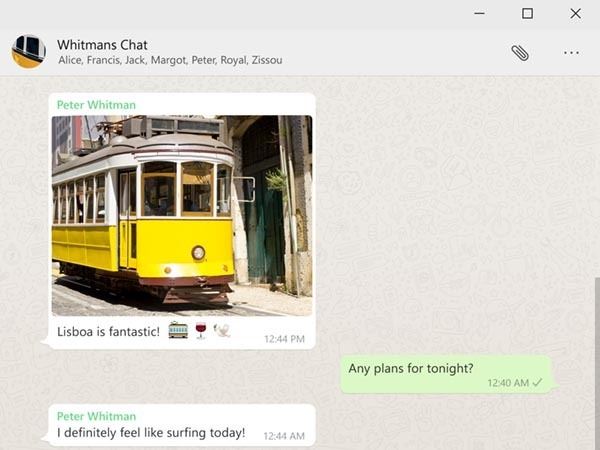The image size is (600, 450).
Task: Click the wine glass emoji in the caption
Action: point(201,331)
